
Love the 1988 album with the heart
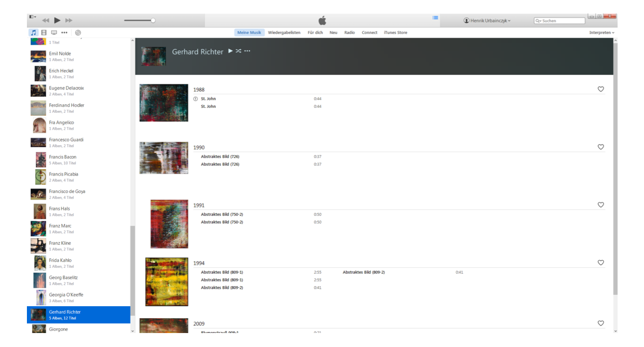coord(601,89)
